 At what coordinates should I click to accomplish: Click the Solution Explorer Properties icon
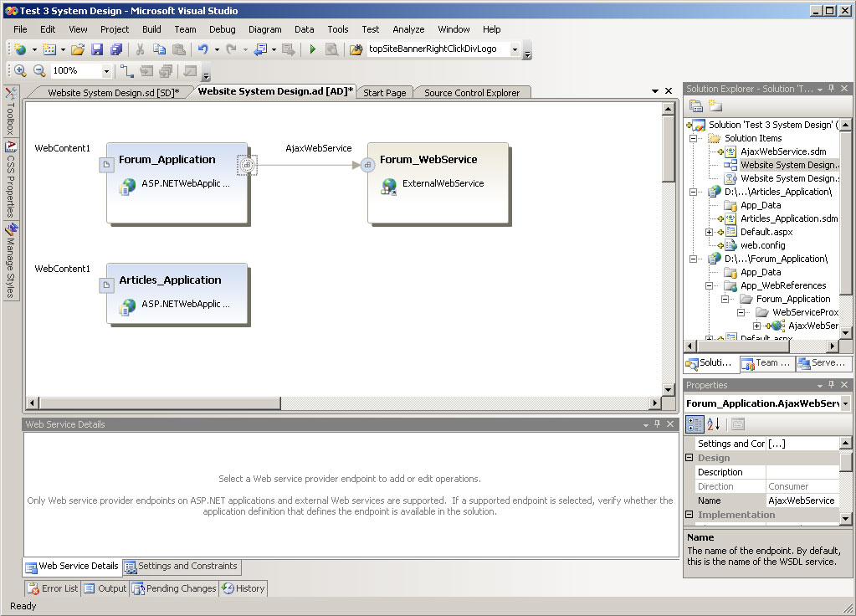(x=695, y=106)
